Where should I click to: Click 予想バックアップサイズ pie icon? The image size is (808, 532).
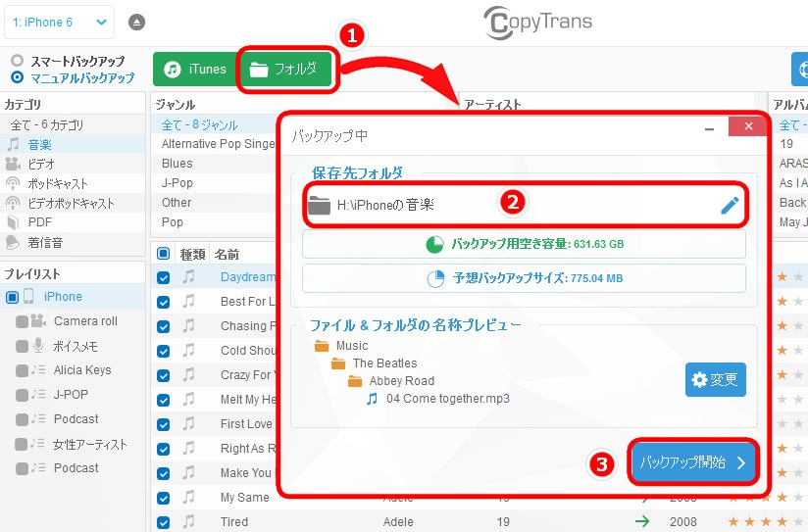[435, 278]
